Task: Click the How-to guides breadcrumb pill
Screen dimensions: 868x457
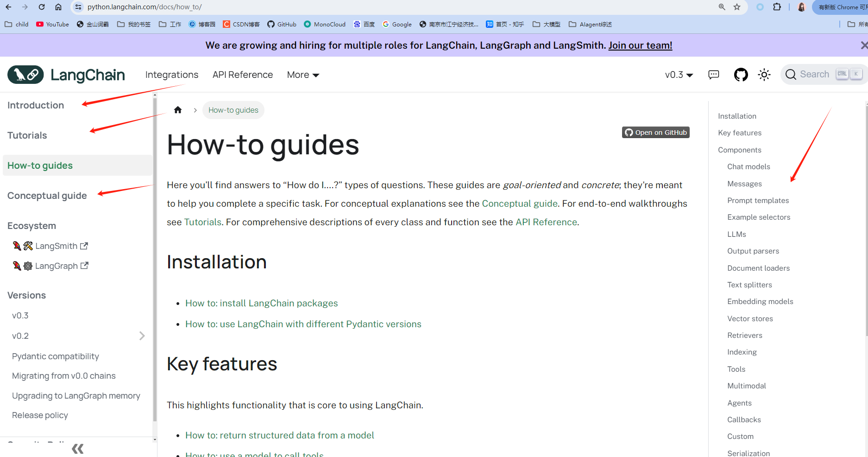Action: [233, 110]
